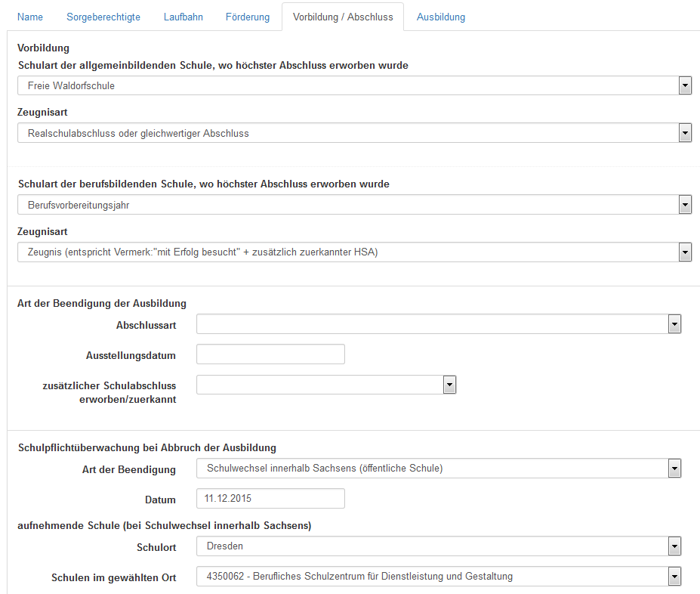
Task: Switch to the Sorgeberechtigte tab
Action: [103, 17]
